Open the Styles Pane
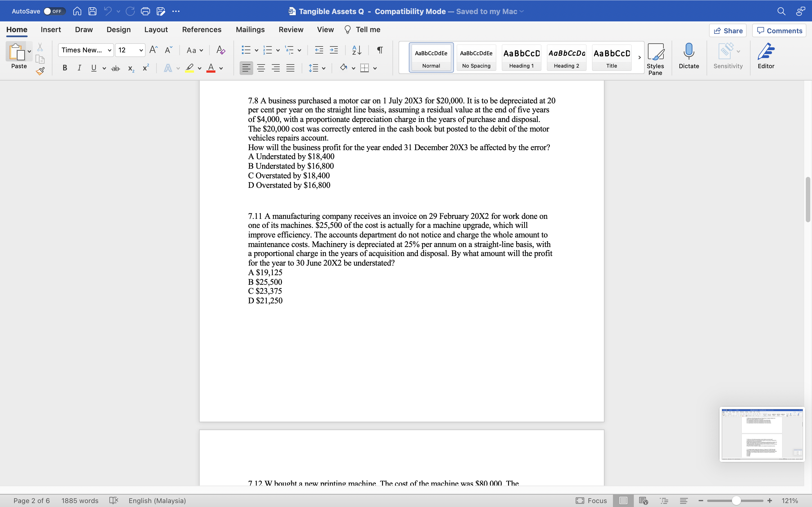 (655, 59)
